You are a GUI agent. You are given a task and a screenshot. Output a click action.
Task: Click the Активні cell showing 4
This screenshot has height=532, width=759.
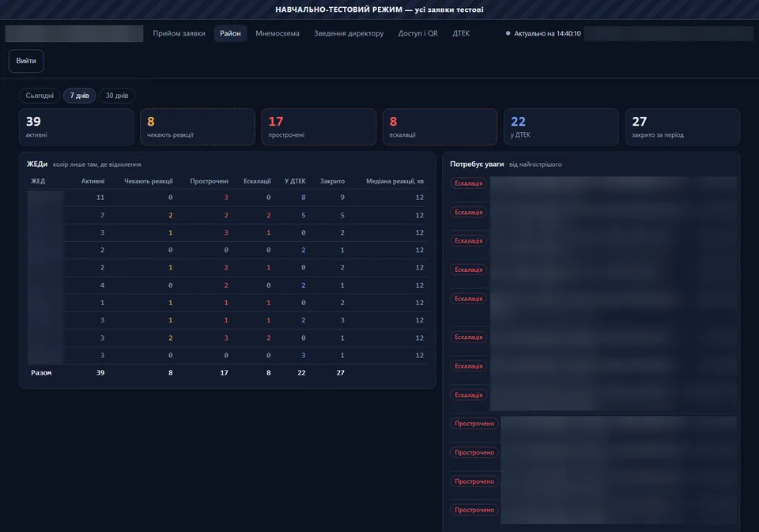tap(102, 285)
